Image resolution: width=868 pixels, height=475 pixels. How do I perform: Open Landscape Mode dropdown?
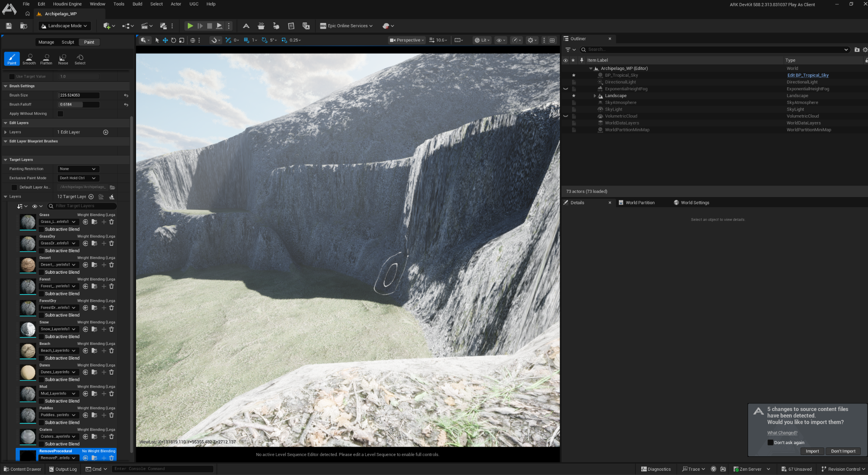click(x=65, y=26)
